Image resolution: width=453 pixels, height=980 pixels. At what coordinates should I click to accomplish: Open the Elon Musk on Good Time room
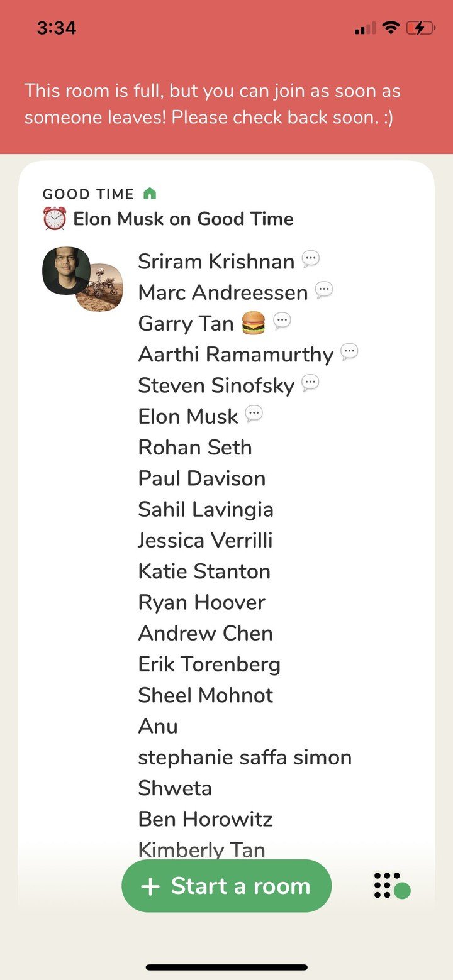183,219
